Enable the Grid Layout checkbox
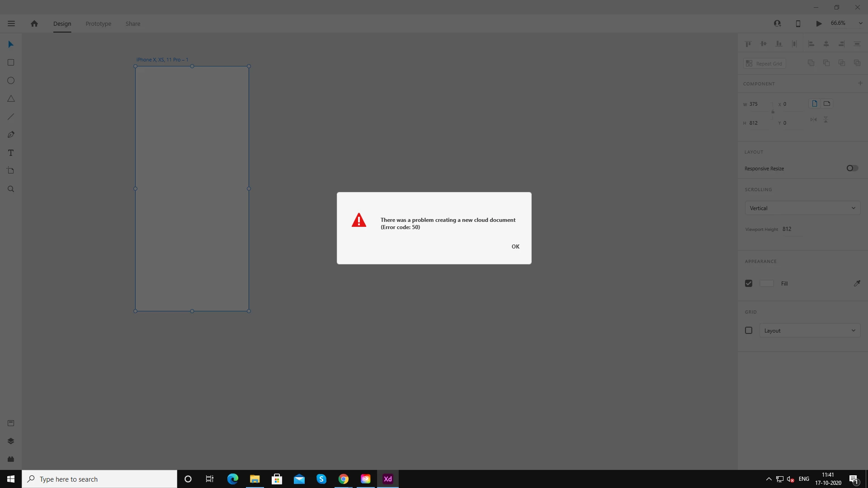The height and width of the screenshot is (488, 868). tap(749, 330)
